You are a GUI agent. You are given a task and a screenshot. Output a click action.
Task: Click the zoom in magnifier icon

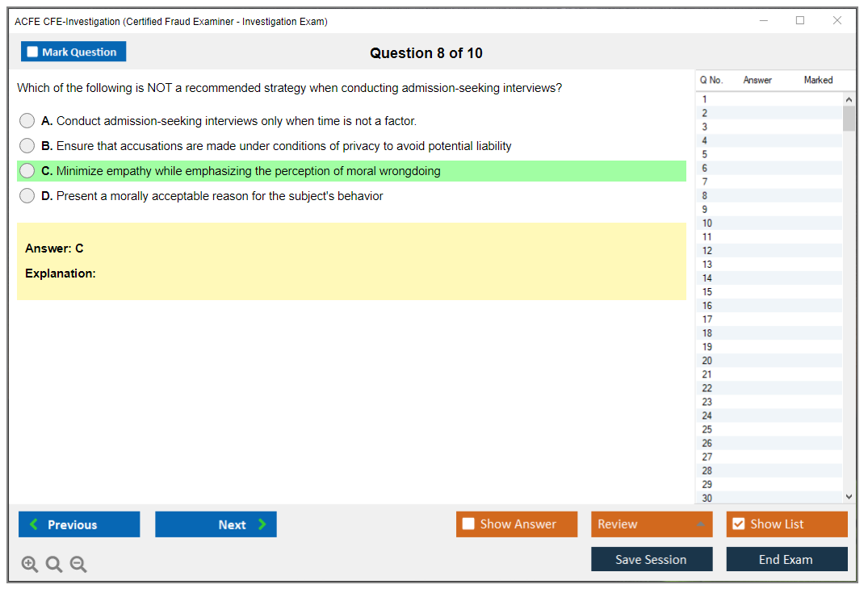pyautogui.click(x=29, y=565)
